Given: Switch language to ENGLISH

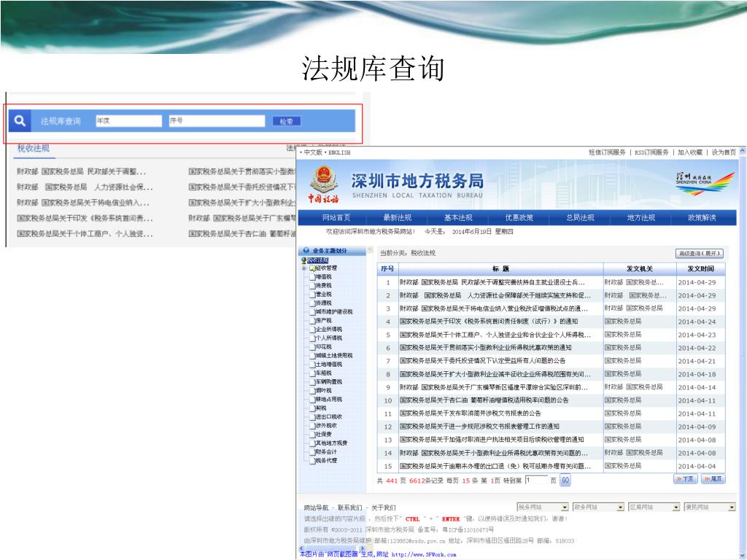Looking at the screenshot, I should click(x=339, y=152).
